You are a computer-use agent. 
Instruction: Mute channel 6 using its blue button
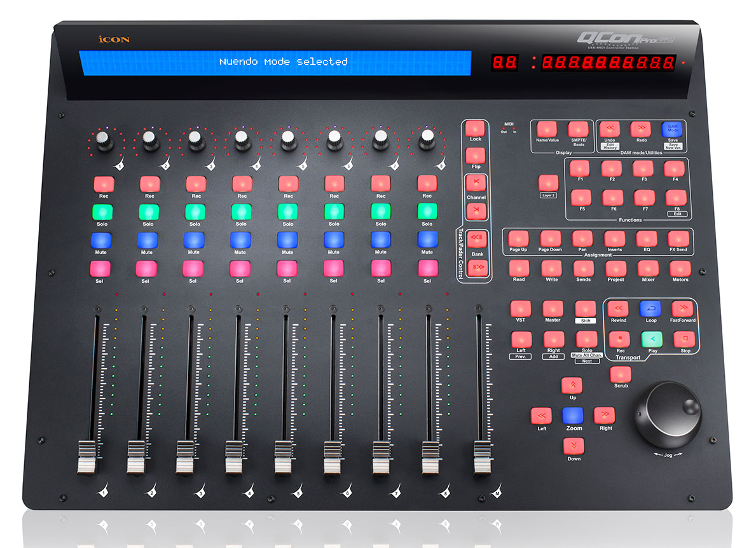pyautogui.click(x=334, y=240)
